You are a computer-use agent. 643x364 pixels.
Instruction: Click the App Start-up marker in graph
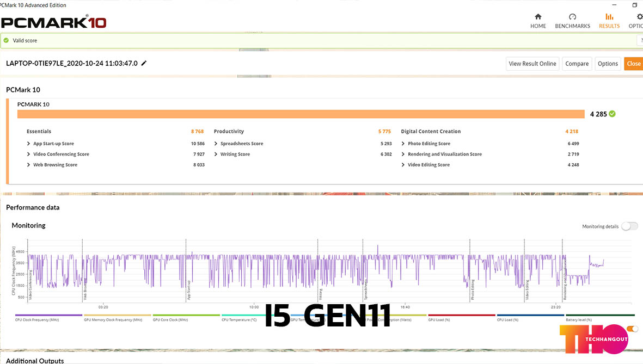(188, 290)
